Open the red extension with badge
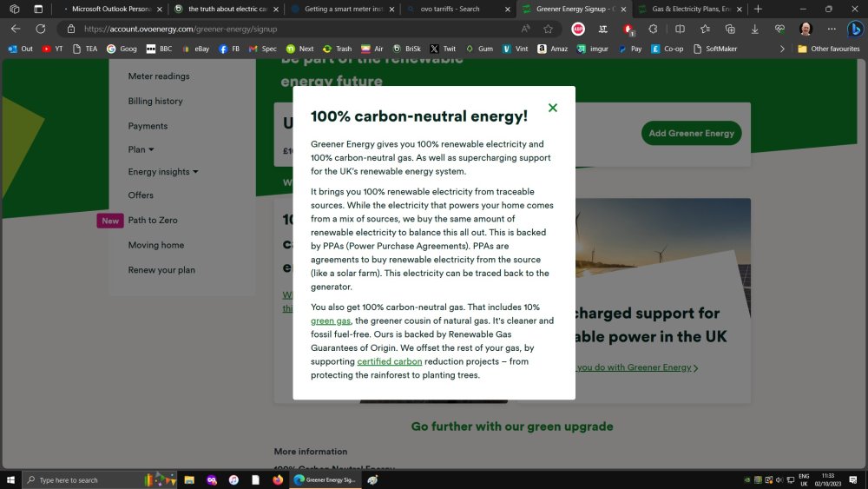Viewport: 868px width, 489px height. pos(628,29)
